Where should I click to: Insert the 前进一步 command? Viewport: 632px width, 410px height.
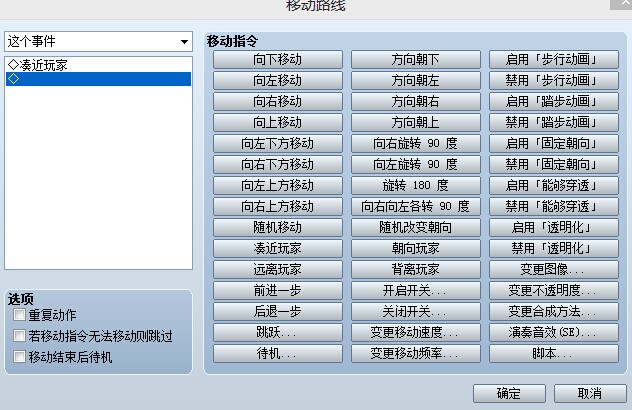point(278,290)
